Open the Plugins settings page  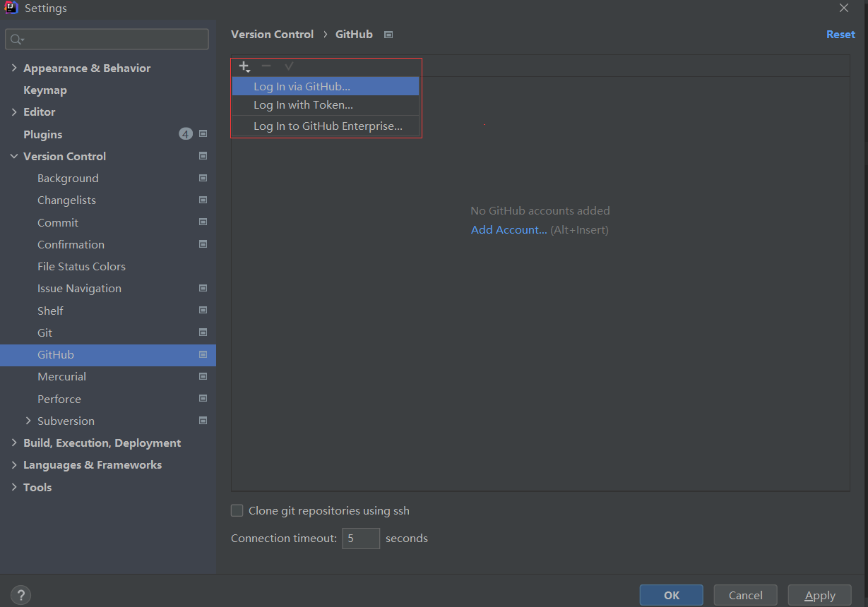coord(42,134)
